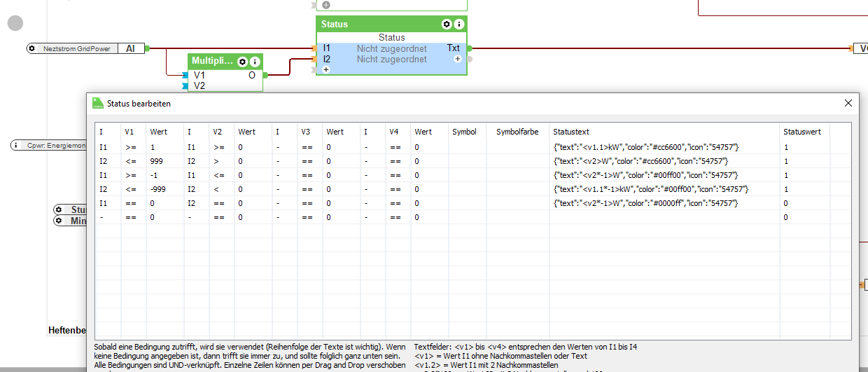Click info icon on Multipli block
868x372 pixels.
click(255, 62)
